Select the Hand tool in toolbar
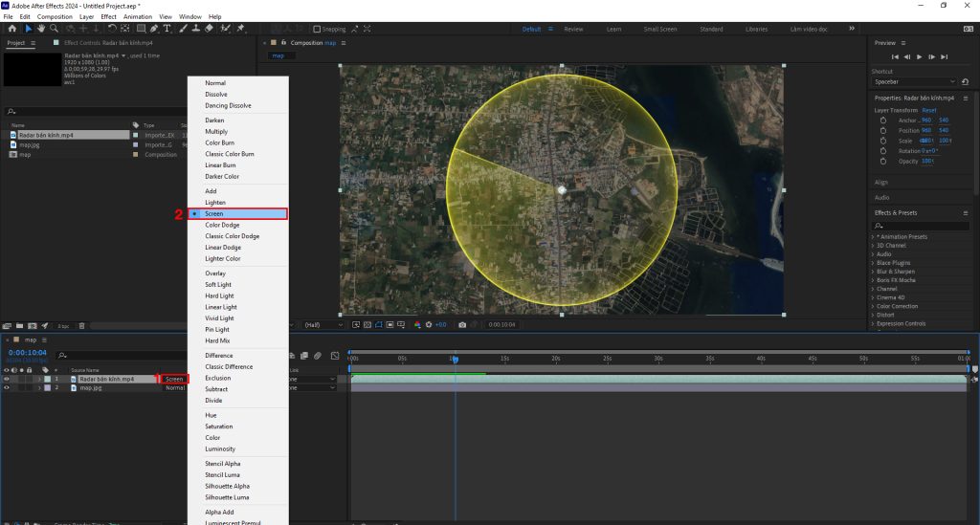 click(40, 29)
